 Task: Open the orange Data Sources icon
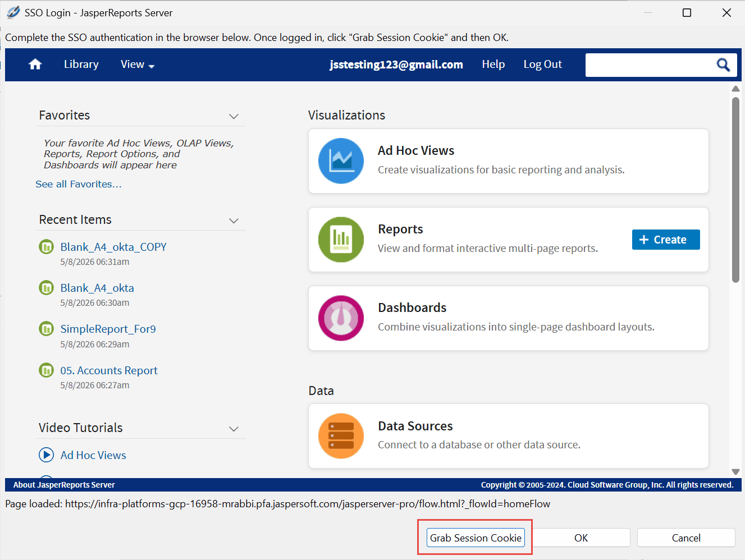pyautogui.click(x=341, y=436)
